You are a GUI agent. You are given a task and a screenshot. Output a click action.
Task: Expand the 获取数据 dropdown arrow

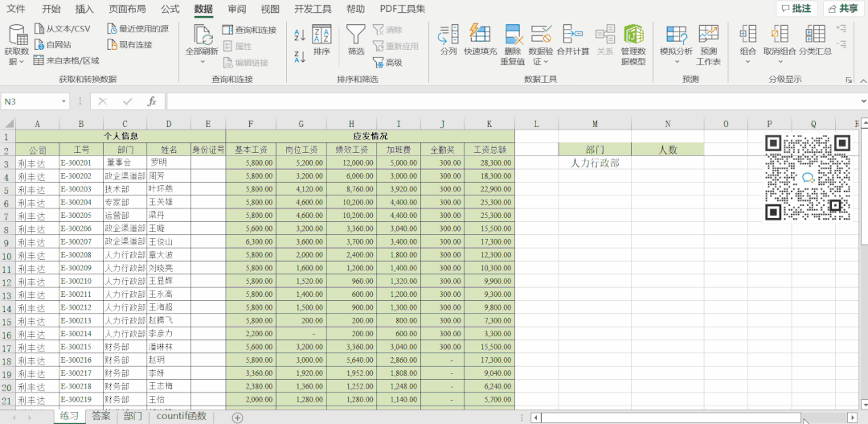click(x=22, y=61)
